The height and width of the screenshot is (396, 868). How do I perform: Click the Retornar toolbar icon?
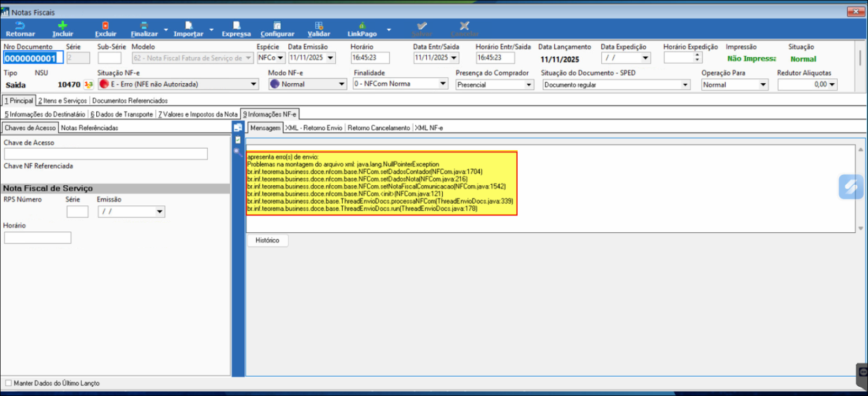point(20,26)
